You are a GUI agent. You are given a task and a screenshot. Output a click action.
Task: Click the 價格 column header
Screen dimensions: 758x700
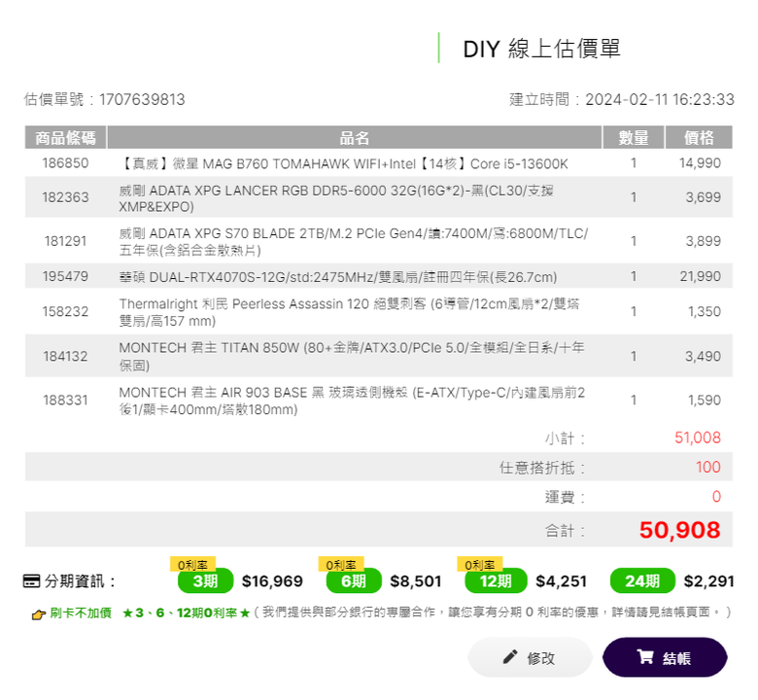(699, 138)
